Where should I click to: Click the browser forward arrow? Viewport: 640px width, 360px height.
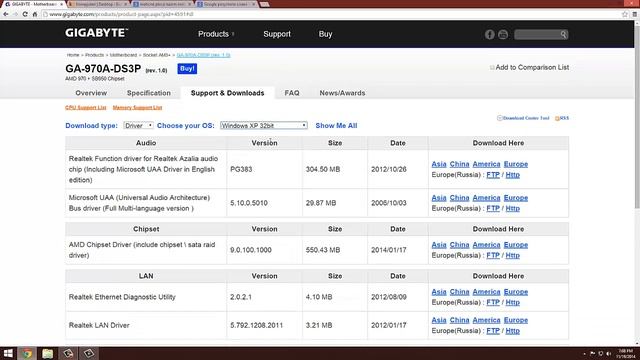click(16, 14)
